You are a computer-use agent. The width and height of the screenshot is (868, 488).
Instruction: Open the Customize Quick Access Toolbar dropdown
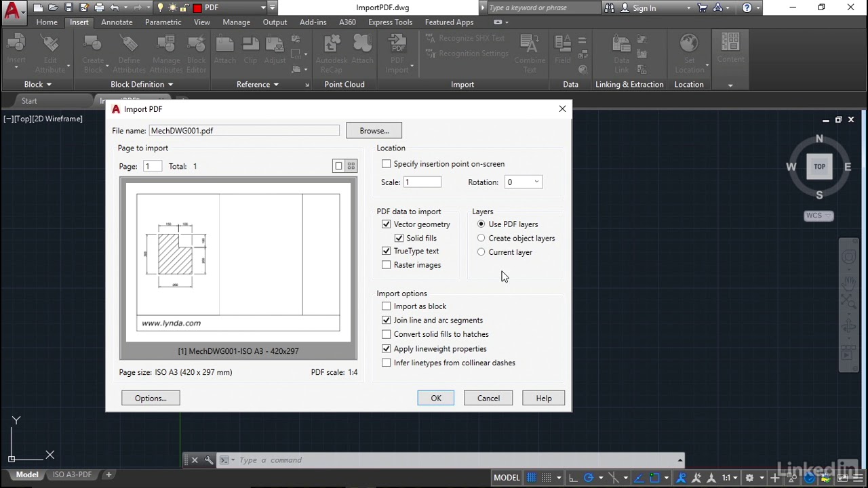[273, 8]
